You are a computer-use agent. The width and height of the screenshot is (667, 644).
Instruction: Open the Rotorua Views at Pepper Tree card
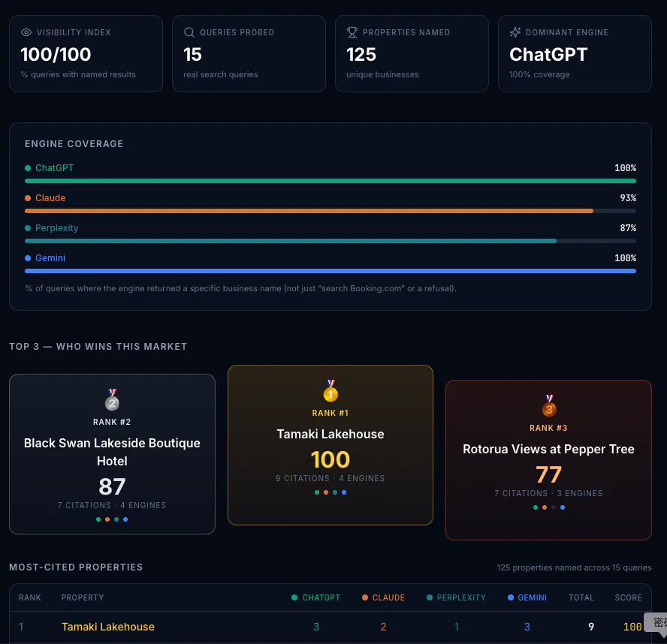pos(549,460)
